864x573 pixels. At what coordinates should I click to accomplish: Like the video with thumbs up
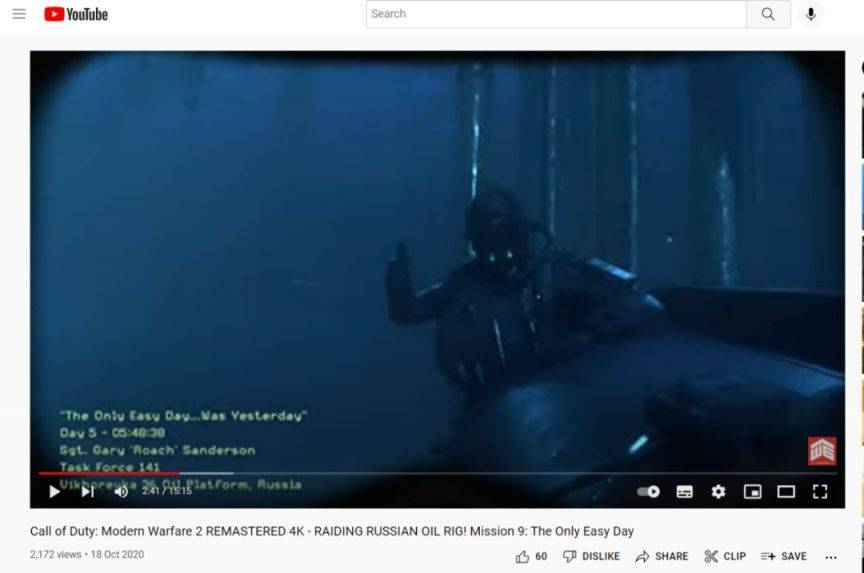pyautogui.click(x=523, y=556)
